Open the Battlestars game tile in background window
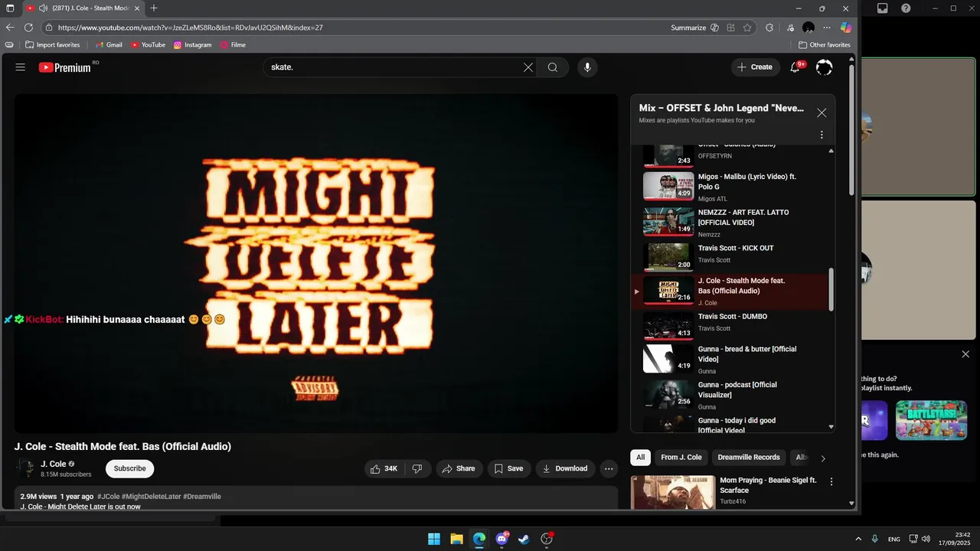980x551 pixels. tap(931, 420)
